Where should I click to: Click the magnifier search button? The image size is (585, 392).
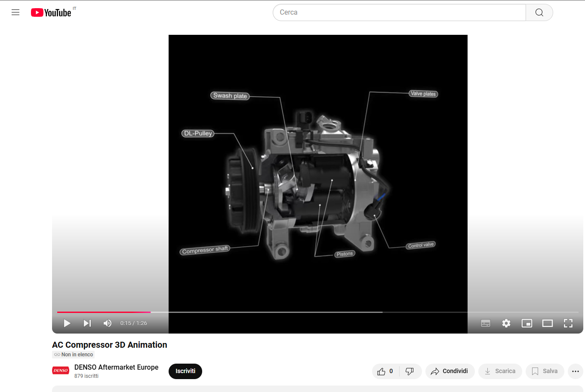539,12
